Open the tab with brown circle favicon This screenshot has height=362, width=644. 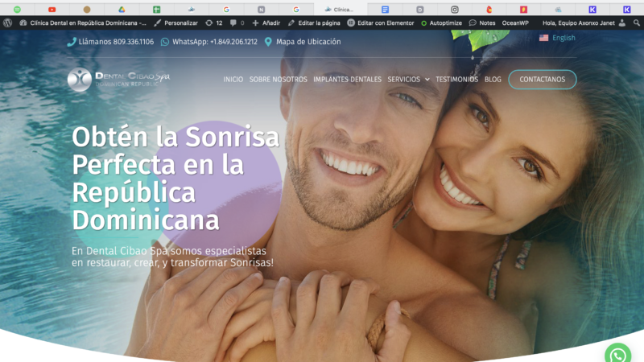coord(87,9)
